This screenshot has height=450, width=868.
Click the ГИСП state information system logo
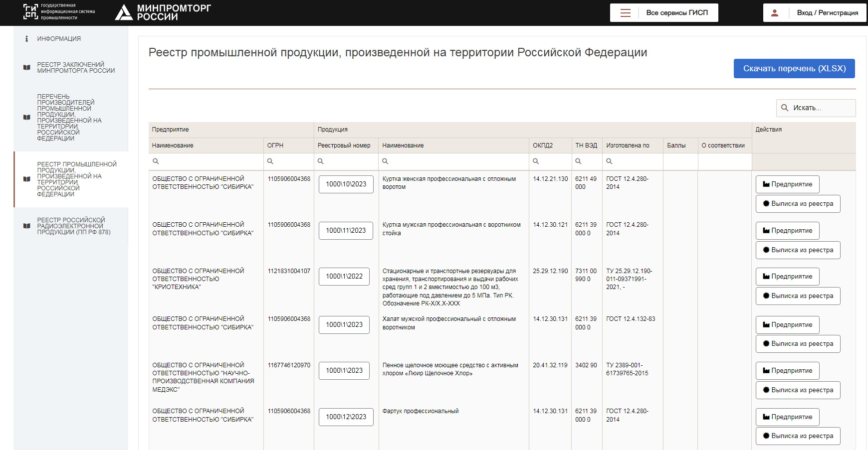click(59, 12)
